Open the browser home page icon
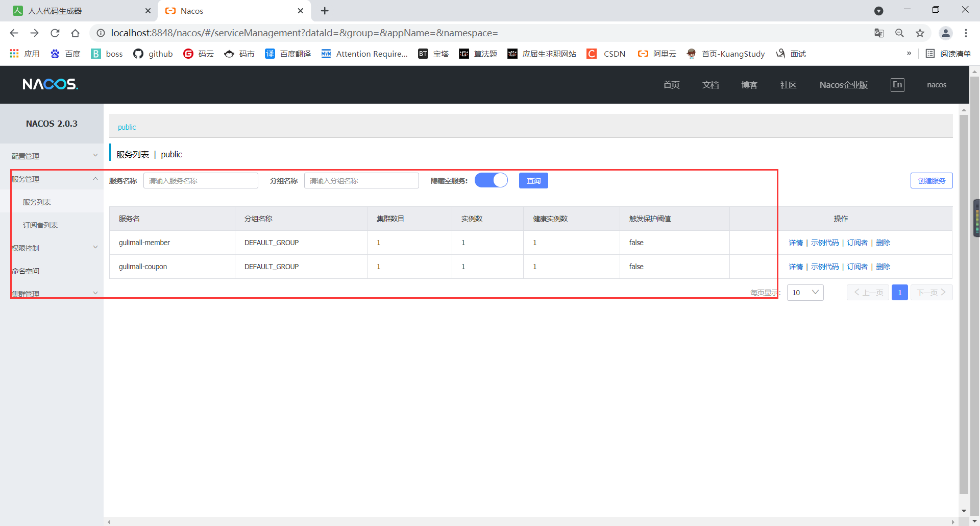 (75, 33)
